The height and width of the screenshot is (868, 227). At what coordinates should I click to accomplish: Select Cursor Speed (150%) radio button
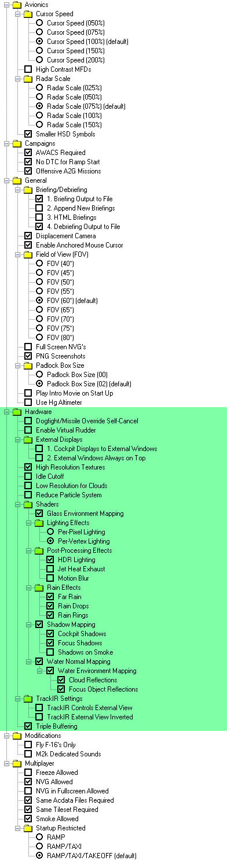click(39, 51)
